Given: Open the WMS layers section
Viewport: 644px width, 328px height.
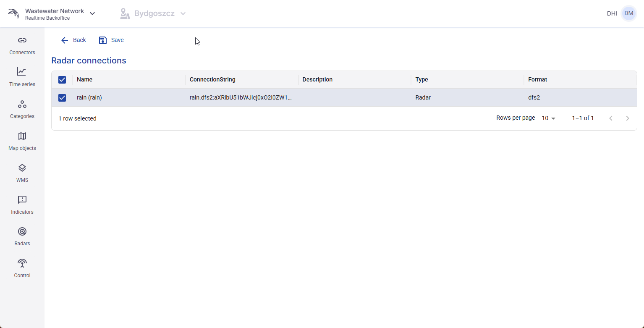Looking at the screenshot, I should [x=22, y=173].
